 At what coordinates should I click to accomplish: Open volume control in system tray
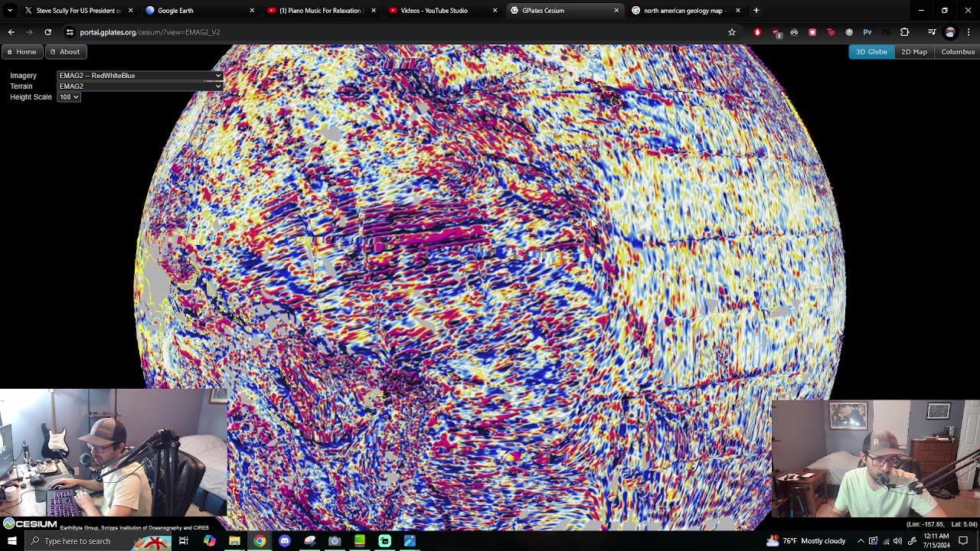898,541
